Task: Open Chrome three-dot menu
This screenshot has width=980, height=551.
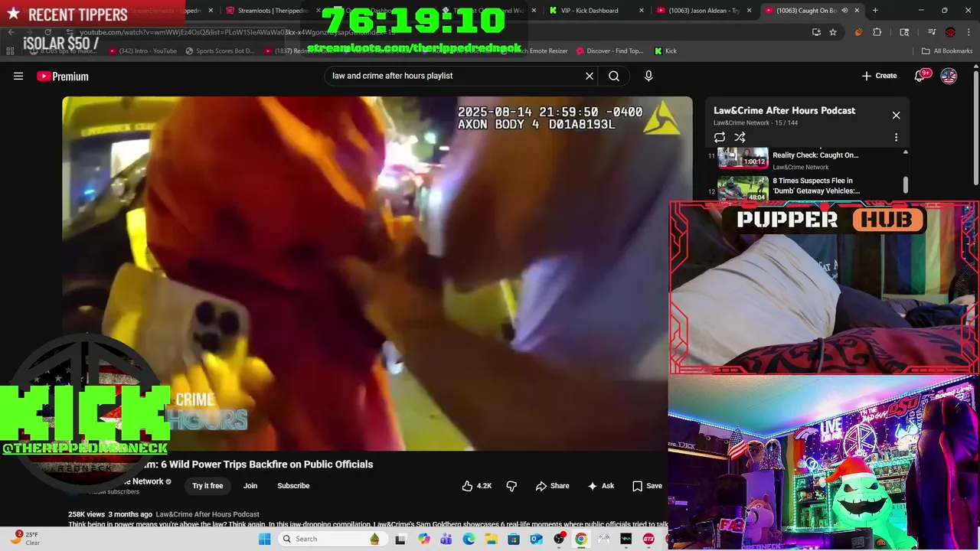Action: point(969,32)
